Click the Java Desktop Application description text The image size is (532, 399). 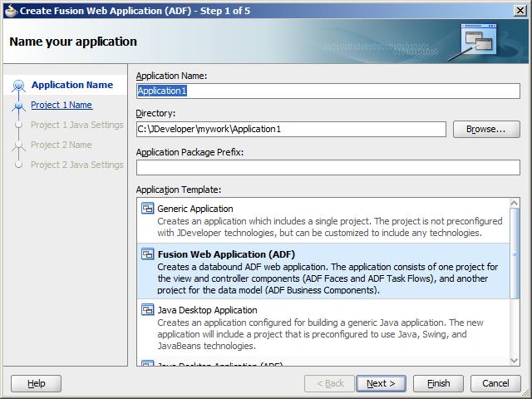(320, 334)
